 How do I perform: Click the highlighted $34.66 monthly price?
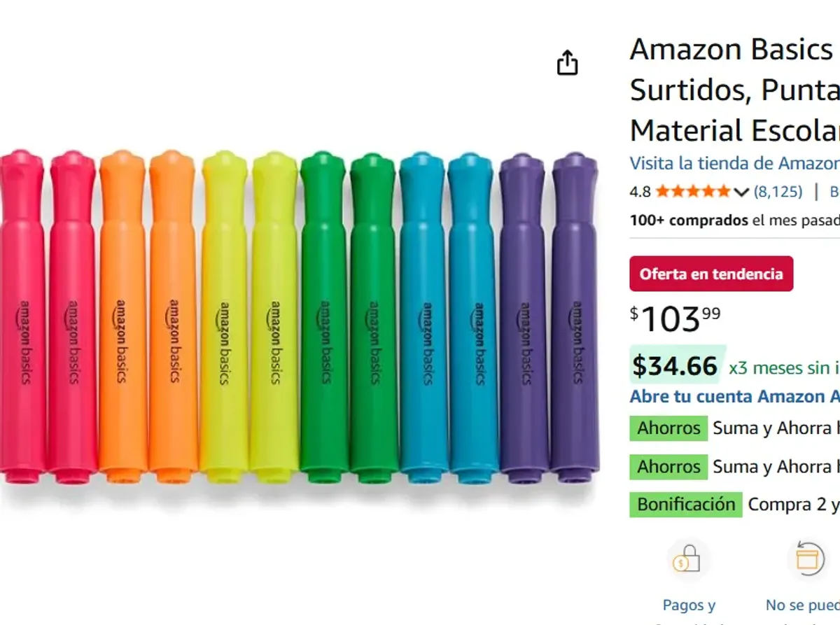[x=675, y=366]
